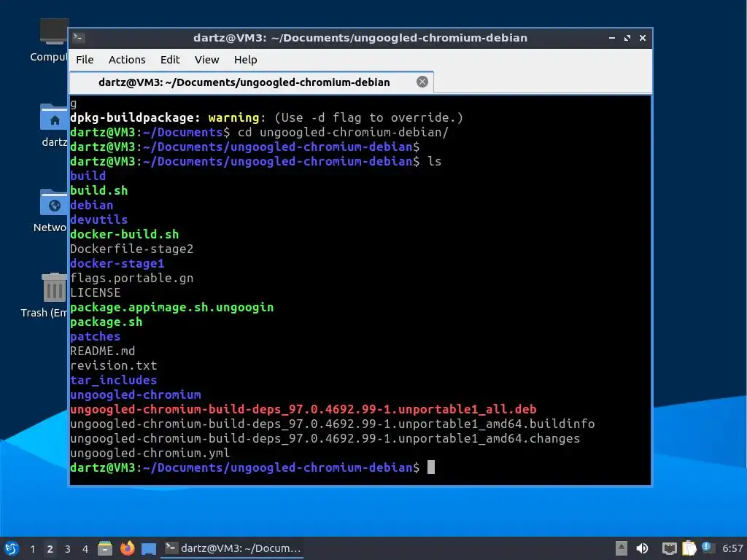Close the terminal tab with the X button
Screen dimensions: 747x560
422,82
